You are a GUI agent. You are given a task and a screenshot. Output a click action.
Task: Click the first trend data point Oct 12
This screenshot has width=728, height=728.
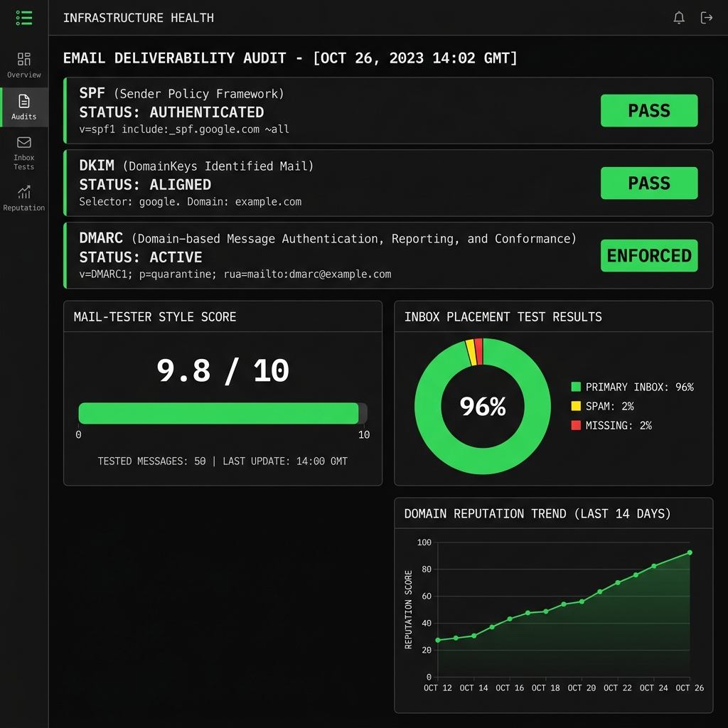438,640
